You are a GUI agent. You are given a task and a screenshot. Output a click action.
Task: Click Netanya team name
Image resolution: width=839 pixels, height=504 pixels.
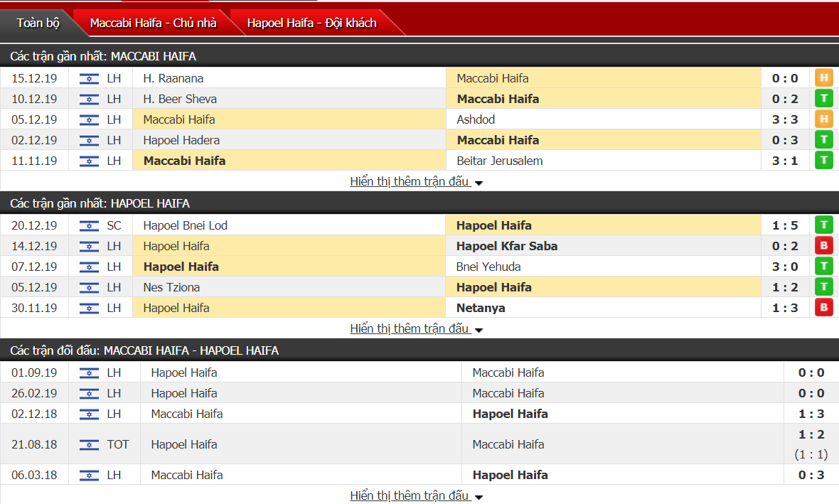click(x=481, y=309)
